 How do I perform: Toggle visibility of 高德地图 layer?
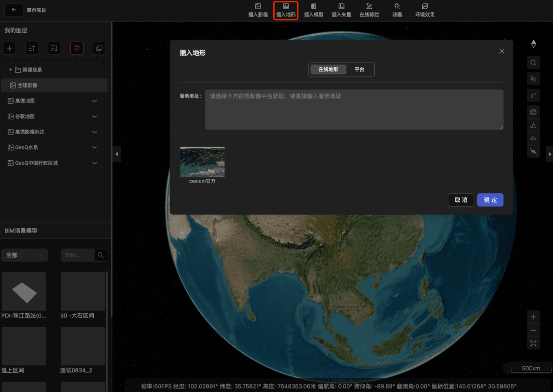click(x=94, y=101)
